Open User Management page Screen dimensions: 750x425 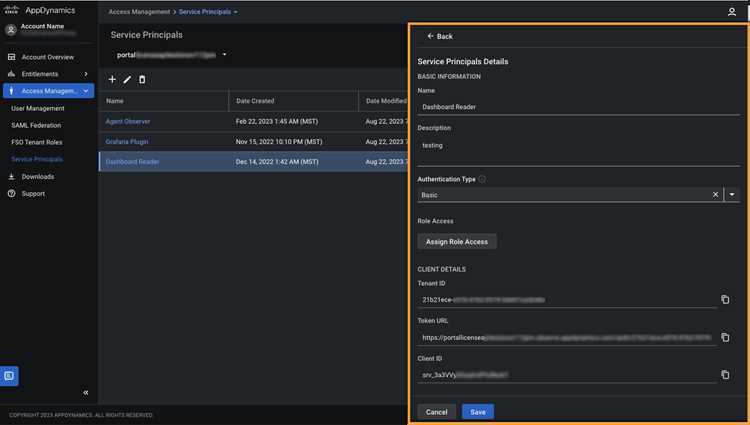38,109
